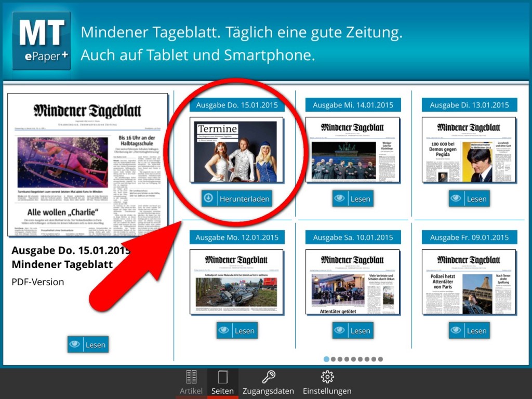Screen dimensions: 532x399
Task: Read the Fr. 09.01.2015 issue
Action: [469, 330]
